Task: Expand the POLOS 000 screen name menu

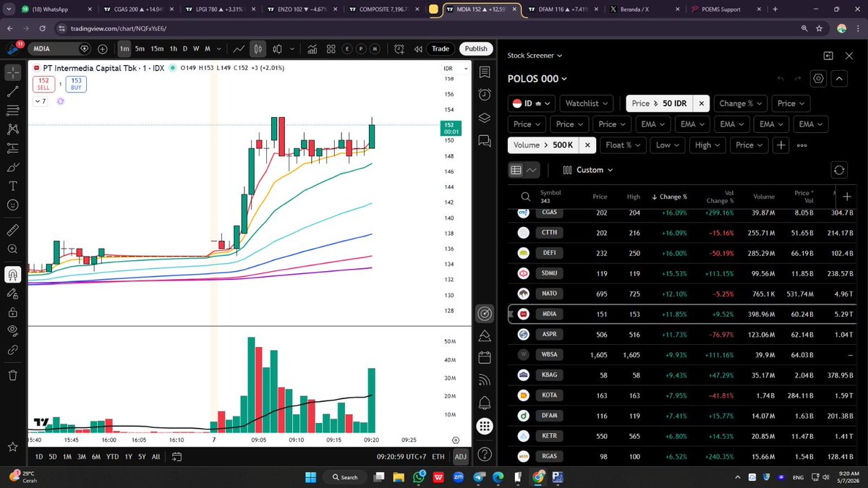Action: [537, 79]
